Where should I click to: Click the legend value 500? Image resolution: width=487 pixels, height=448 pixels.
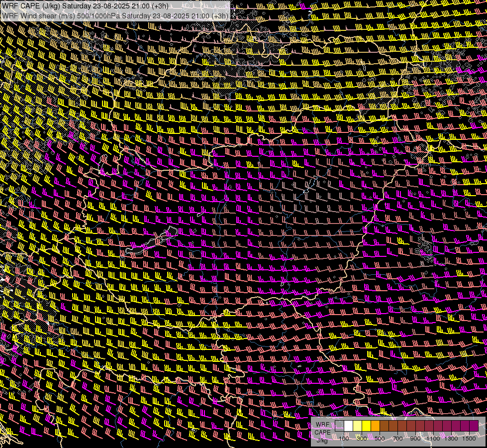tap(380, 439)
